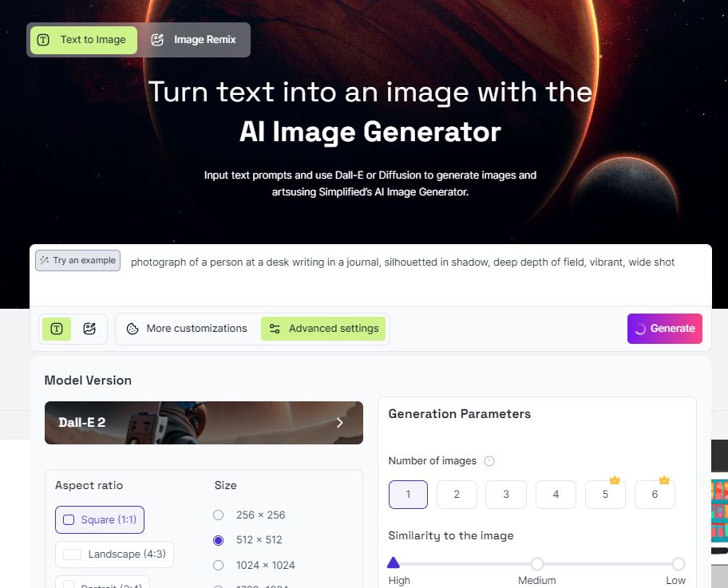Set number of images to 5

pyautogui.click(x=605, y=495)
